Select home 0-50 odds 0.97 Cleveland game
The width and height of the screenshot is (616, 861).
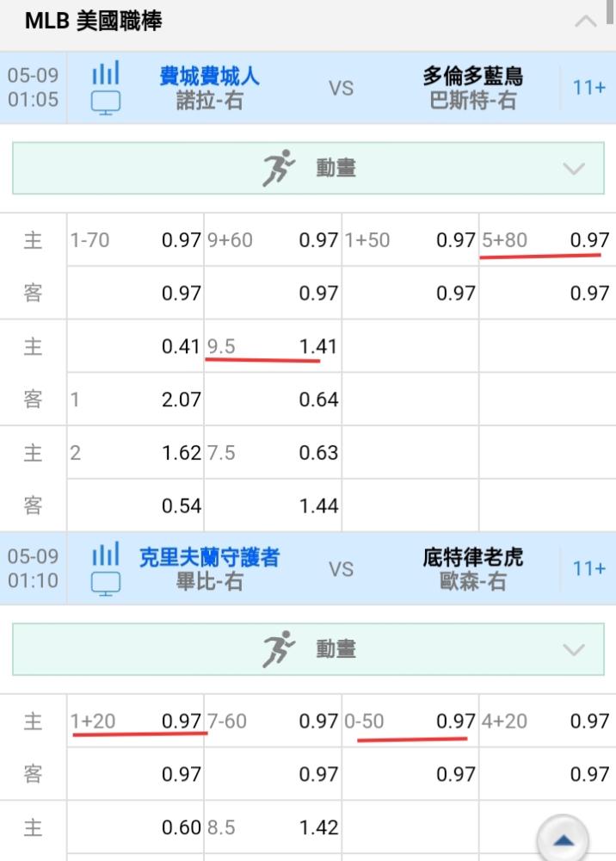point(410,721)
